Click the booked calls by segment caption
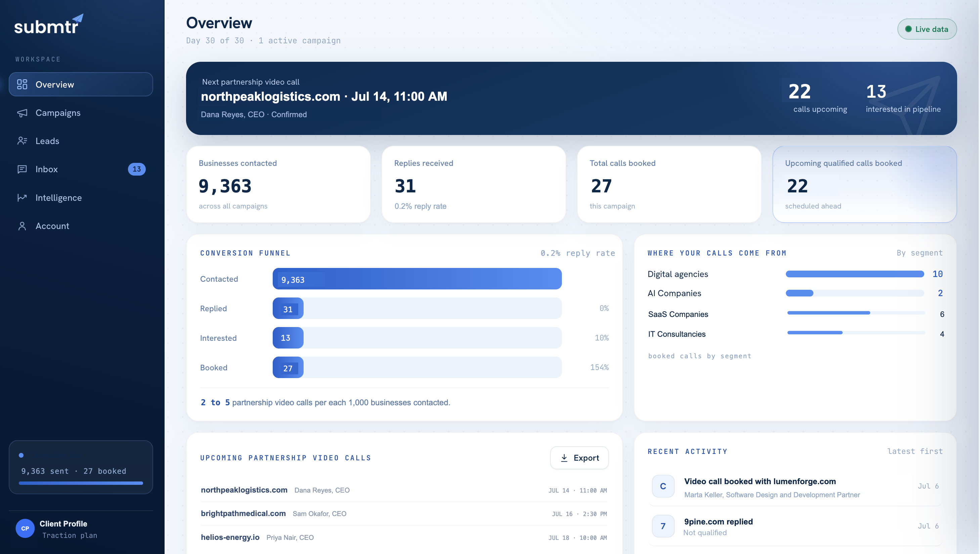The height and width of the screenshot is (554, 980). pyautogui.click(x=700, y=356)
